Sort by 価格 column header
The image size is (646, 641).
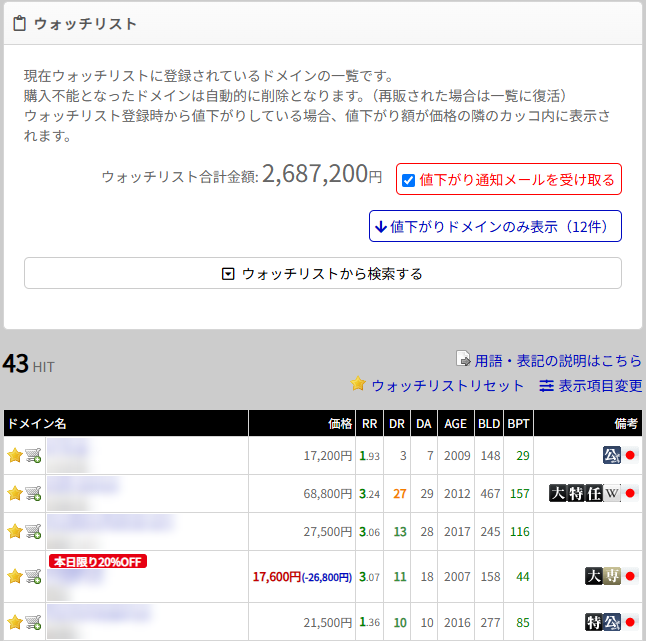tap(302, 423)
